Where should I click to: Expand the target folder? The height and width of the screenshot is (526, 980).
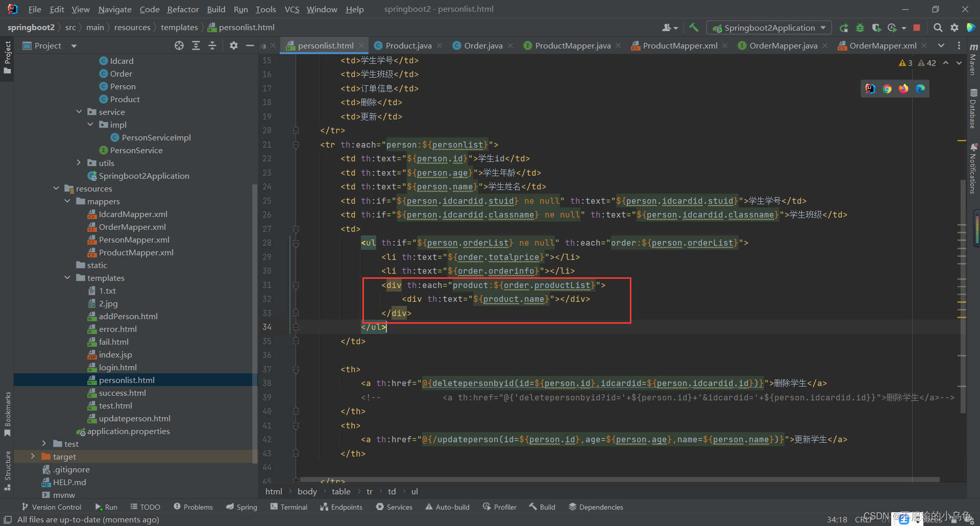[x=33, y=457]
